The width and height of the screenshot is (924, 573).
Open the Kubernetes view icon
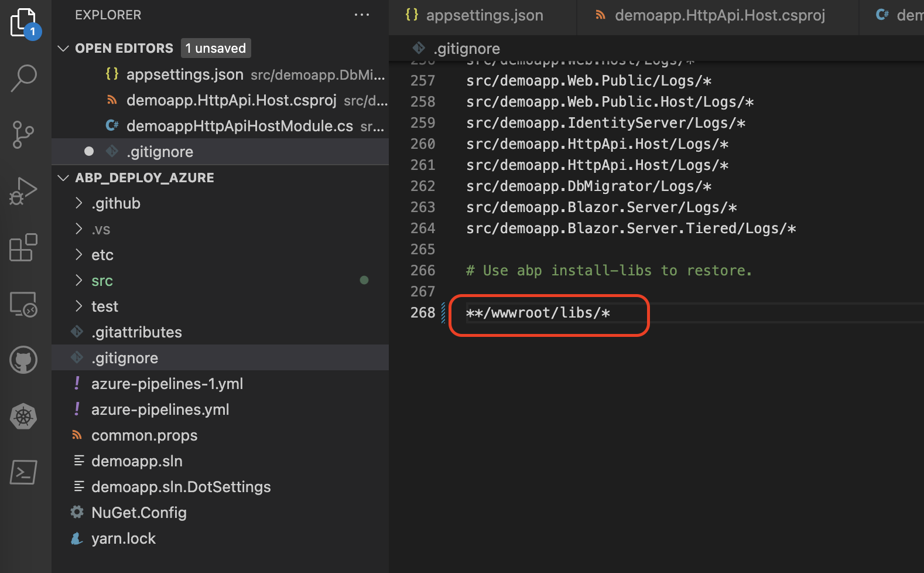coord(23,417)
